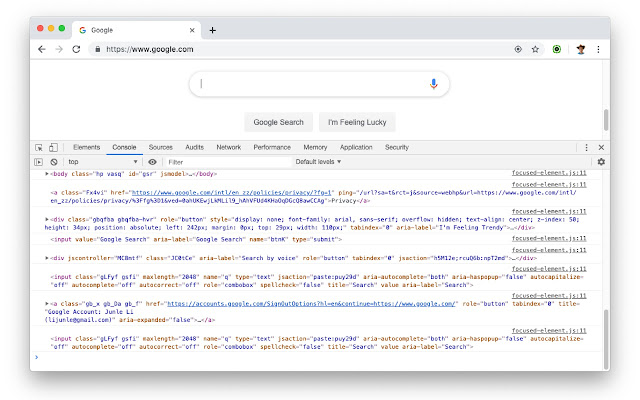Go back with the browser back arrow
This screenshot has width=640, height=400.
(x=42, y=49)
